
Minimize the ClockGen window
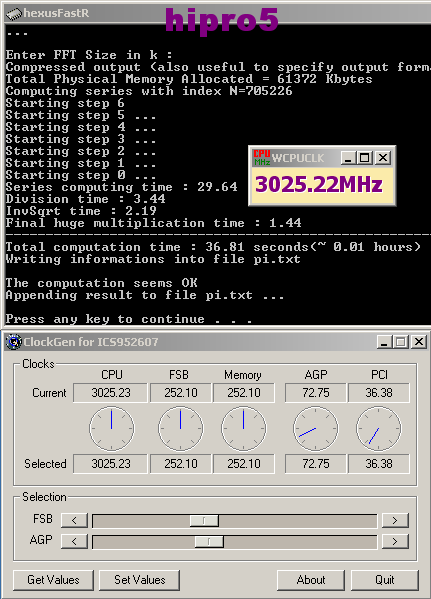click(384, 342)
